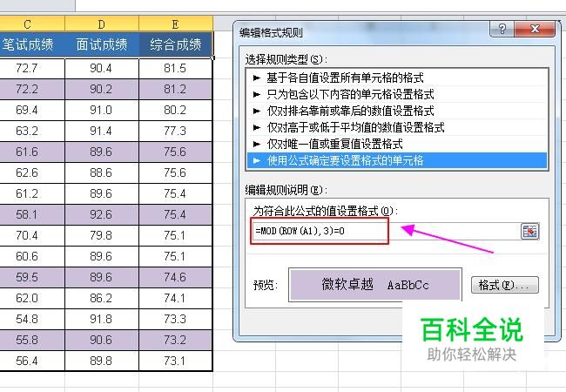Click cell with value 91.4
The image size is (566, 392).
click(x=102, y=131)
